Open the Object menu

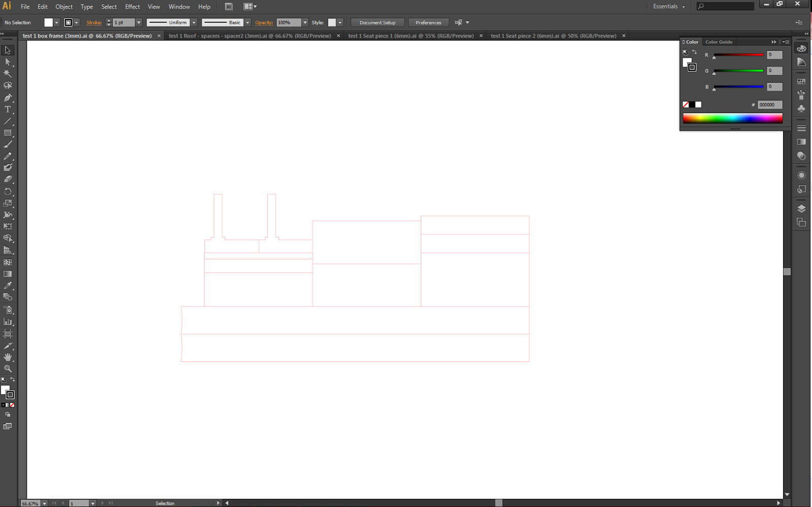point(64,7)
